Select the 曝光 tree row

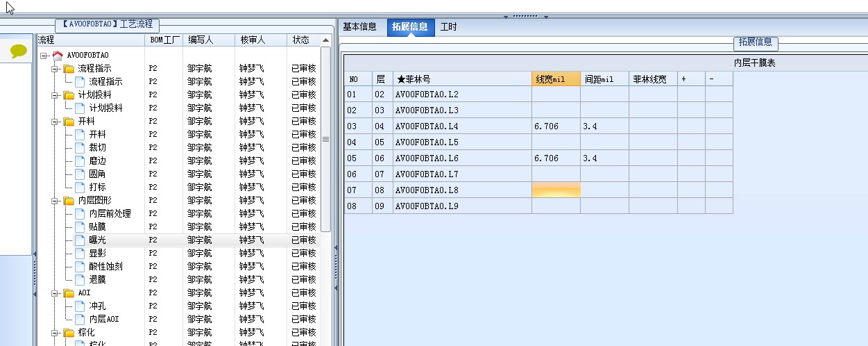(178, 240)
